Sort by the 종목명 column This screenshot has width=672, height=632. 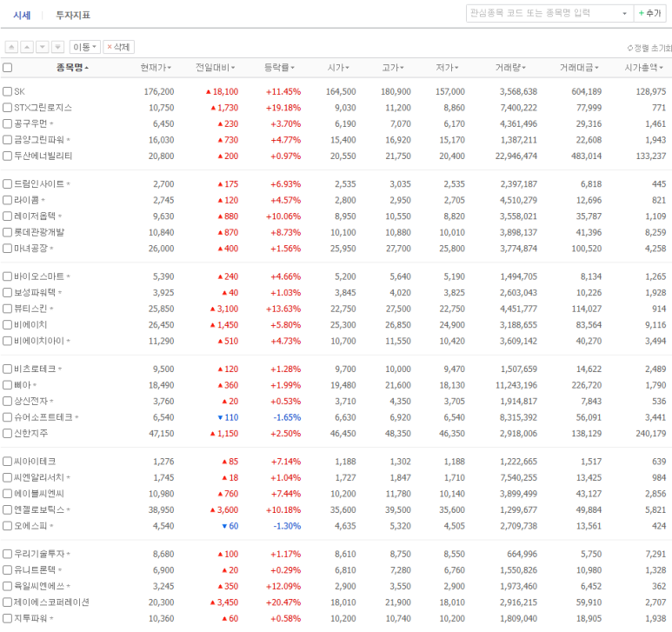coord(72,68)
